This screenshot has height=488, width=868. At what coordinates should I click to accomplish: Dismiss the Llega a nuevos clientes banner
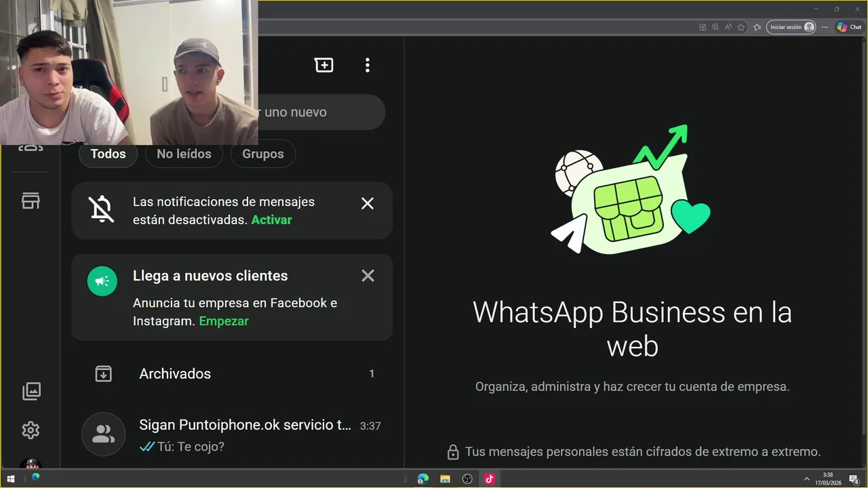pos(368,276)
